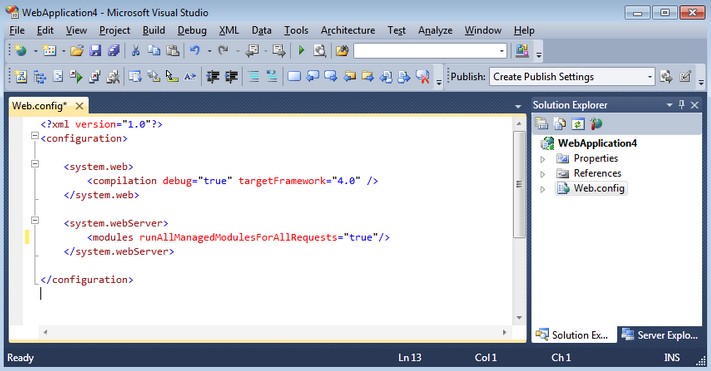Open the active files list arrow above editor
The width and height of the screenshot is (711, 371).
(518, 106)
